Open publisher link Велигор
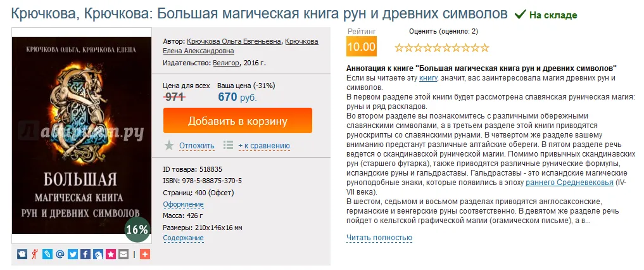644x270 pixels. click(x=226, y=63)
